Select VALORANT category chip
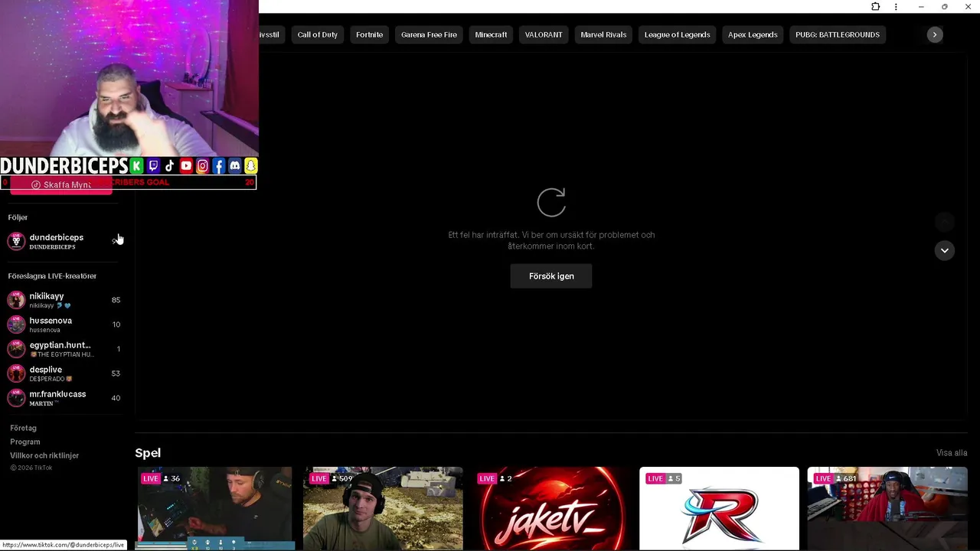The height and width of the screenshot is (551, 980). click(x=544, y=34)
